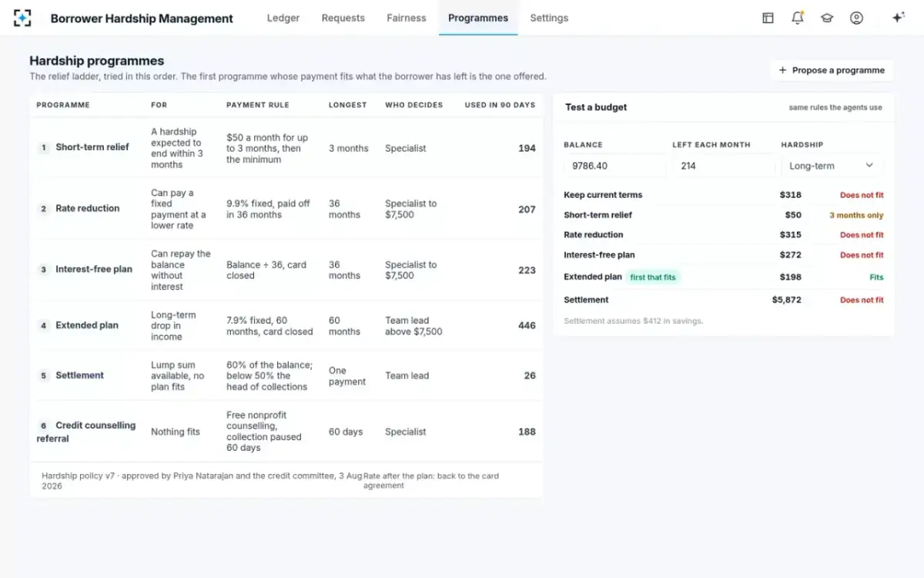This screenshot has width=924, height=578.
Task: Switch to the Ledger tab
Action: pos(283,18)
